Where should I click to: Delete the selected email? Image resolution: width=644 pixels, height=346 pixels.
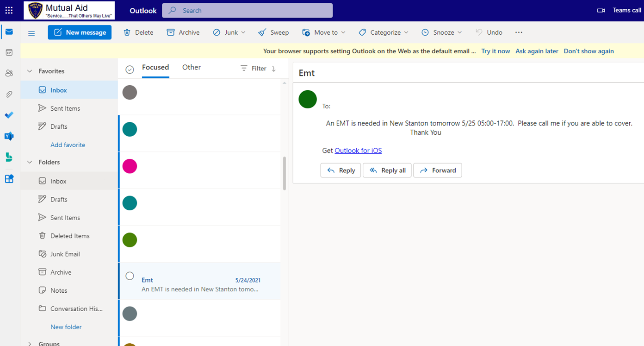click(x=138, y=32)
